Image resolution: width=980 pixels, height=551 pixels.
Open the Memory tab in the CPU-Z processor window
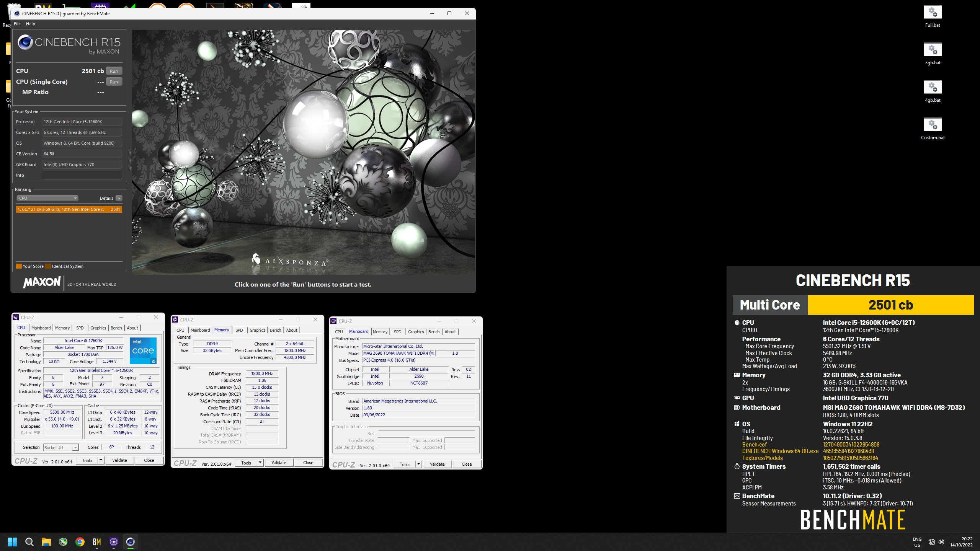pyautogui.click(x=62, y=328)
